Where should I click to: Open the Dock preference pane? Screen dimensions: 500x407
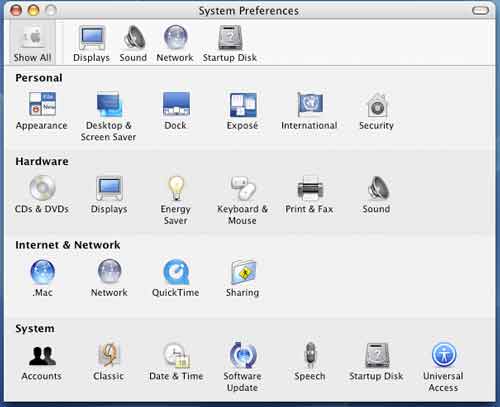[176, 111]
